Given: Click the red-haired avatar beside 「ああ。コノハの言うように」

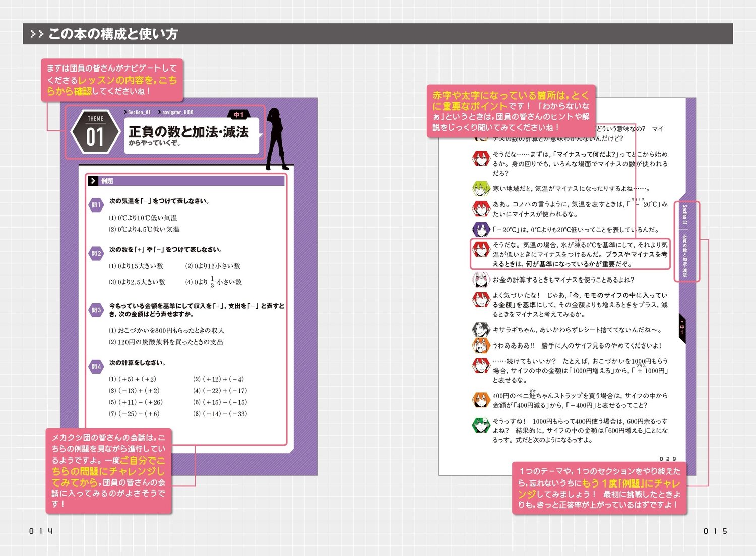Looking at the screenshot, I should (x=481, y=208).
